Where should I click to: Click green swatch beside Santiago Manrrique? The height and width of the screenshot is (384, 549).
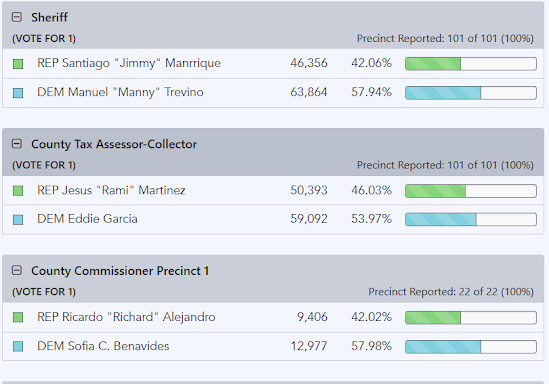click(x=18, y=64)
